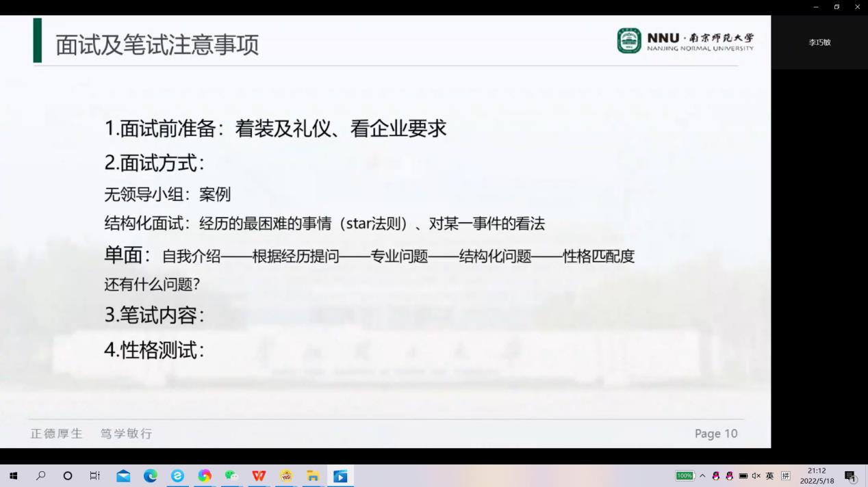
Task: Select the active video player taskbar icon
Action: 340,476
